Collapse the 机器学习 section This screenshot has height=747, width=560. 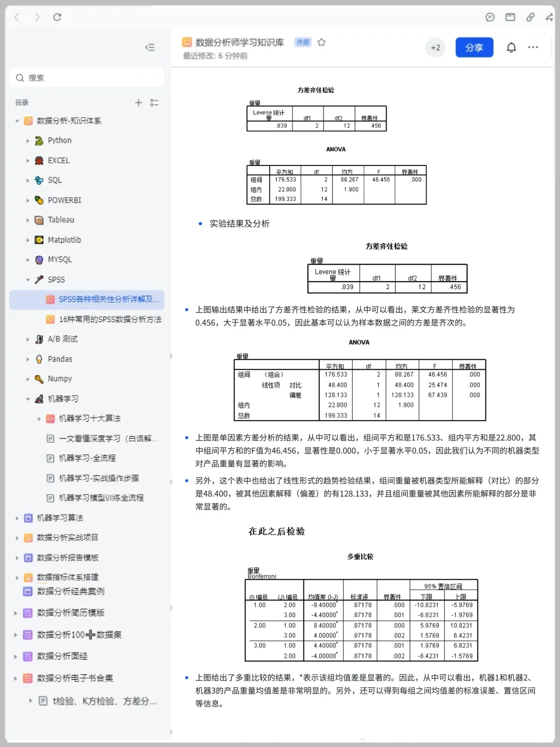pyautogui.click(x=27, y=398)
